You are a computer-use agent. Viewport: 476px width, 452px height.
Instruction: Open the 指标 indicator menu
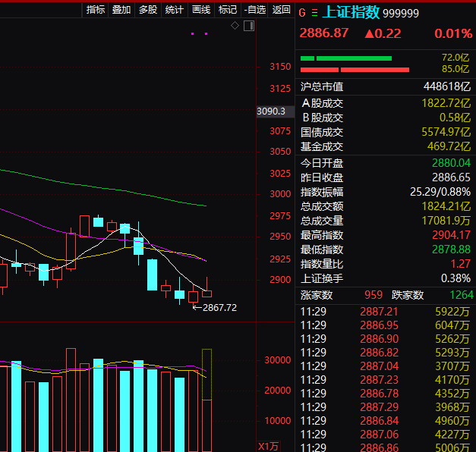point(96,10)
